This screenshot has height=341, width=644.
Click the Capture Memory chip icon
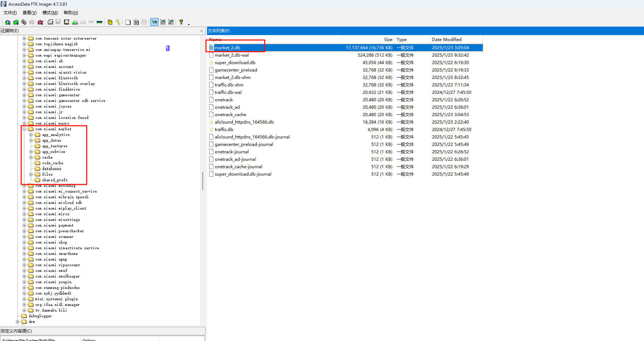coord(99,22)
